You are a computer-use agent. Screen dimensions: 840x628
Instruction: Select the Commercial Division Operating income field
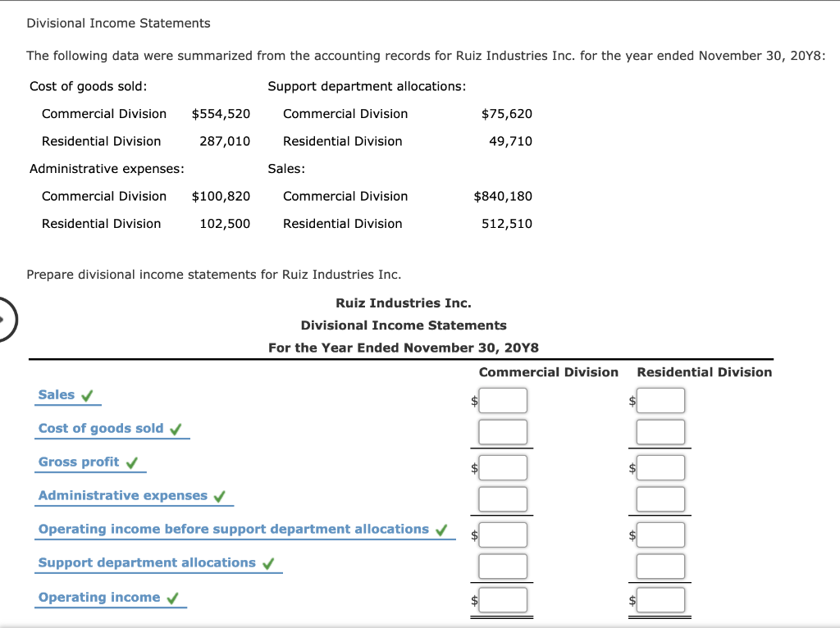tap(503, 600)
